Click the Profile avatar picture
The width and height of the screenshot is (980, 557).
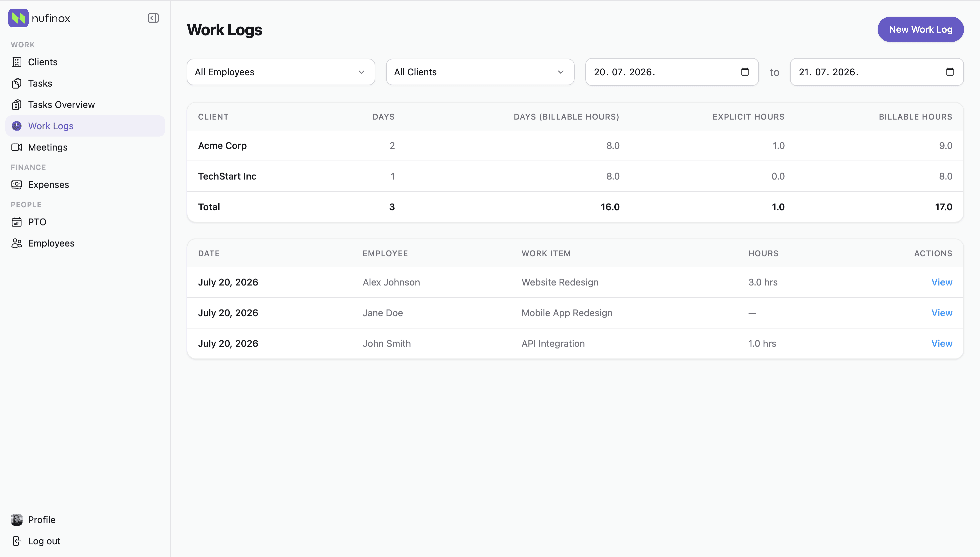[x=16, y=519]
